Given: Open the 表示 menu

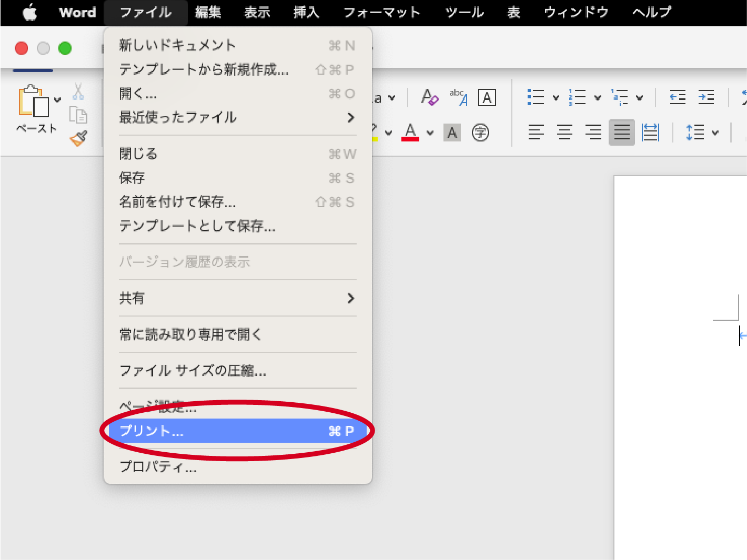Looking at the screenshot, I should click(x=257, y=12).
